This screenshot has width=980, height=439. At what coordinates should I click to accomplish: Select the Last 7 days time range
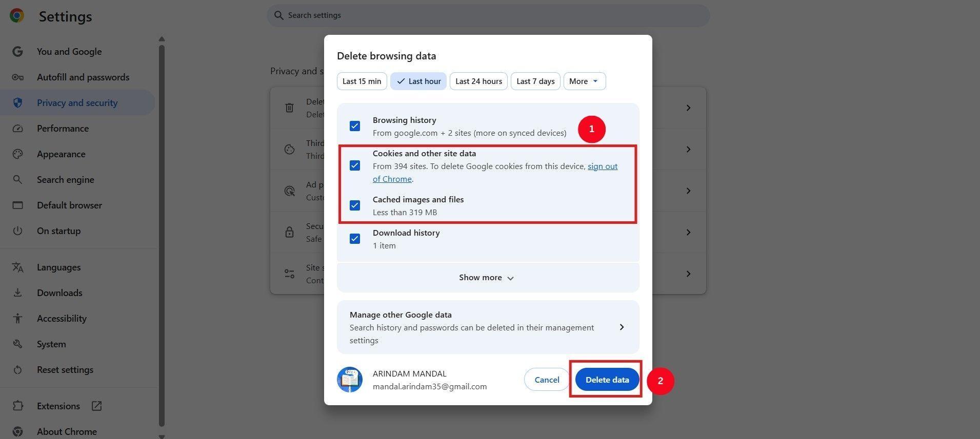click(535, 81)
